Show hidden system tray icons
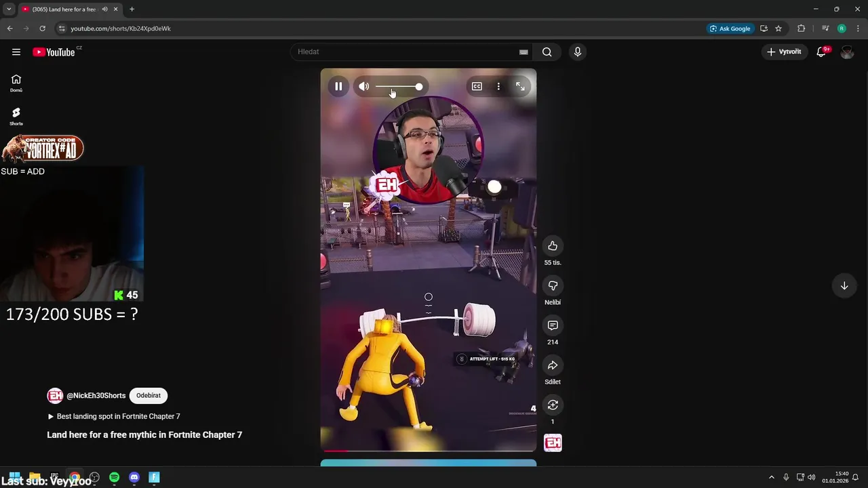 771,477
